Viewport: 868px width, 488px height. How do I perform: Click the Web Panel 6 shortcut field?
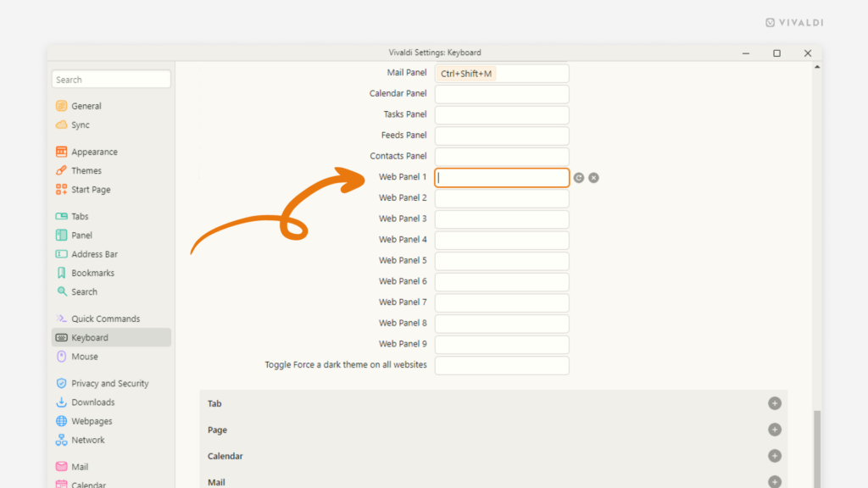(502, 282)
